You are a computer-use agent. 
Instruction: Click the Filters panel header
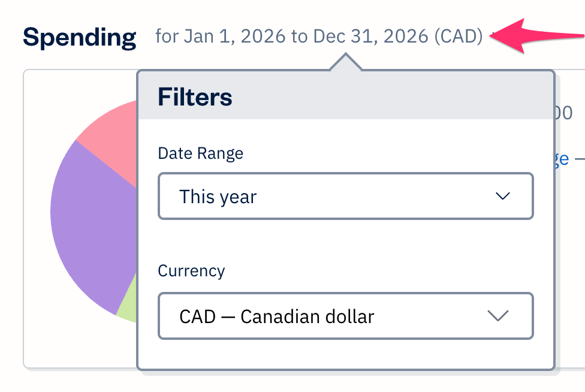(x=195, y=97)
